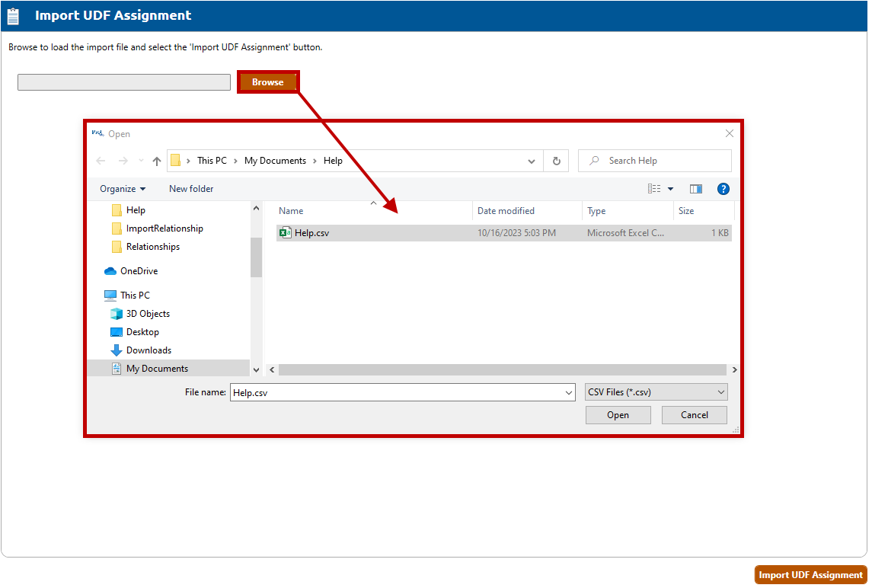Toggle the preview pane icon

tap(695, 189)
